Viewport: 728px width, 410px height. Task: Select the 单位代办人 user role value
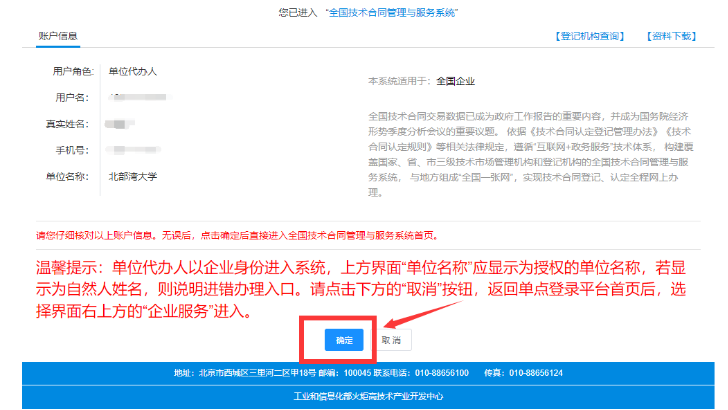point(132,72)
